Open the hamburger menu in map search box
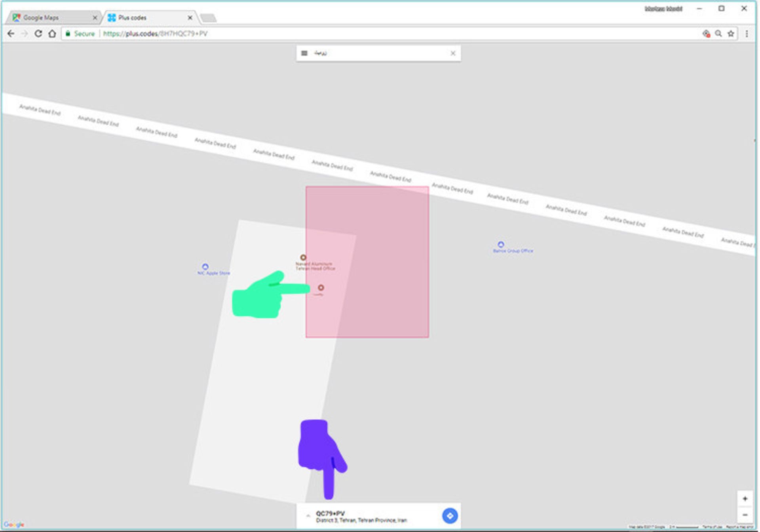760x532 pixels. pos(304,53)
